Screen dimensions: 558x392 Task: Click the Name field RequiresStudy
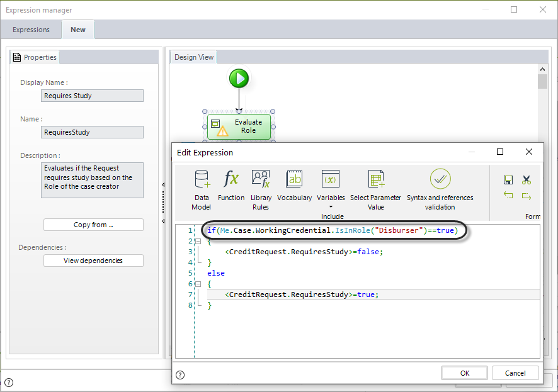[92, 132]
